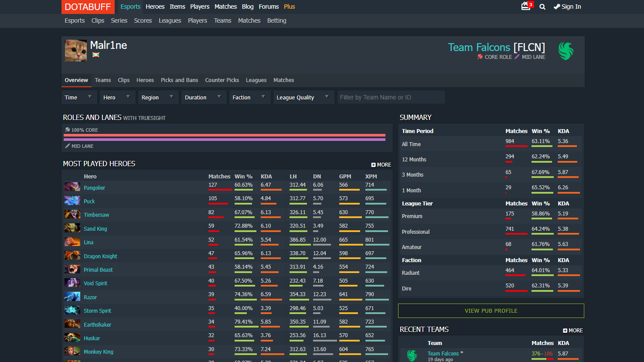Open the Time filter dropdown
The height and width of the screenshot is (362, 644).
click(x=79, y=97)
